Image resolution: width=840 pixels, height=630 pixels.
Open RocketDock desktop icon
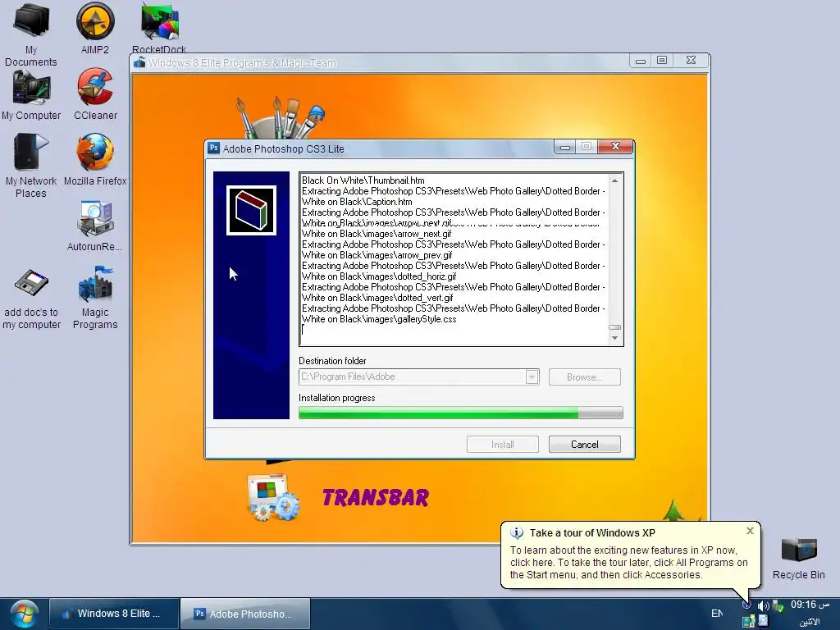pos(159,28)
